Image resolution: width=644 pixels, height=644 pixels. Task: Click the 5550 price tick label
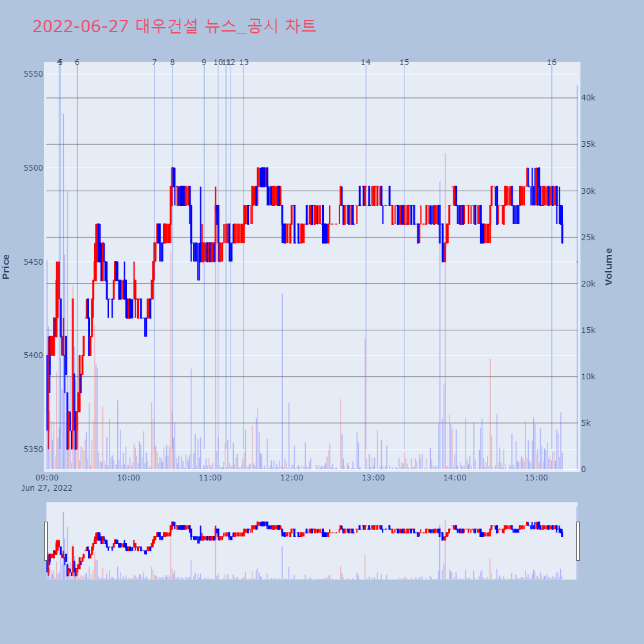point(33,74)
